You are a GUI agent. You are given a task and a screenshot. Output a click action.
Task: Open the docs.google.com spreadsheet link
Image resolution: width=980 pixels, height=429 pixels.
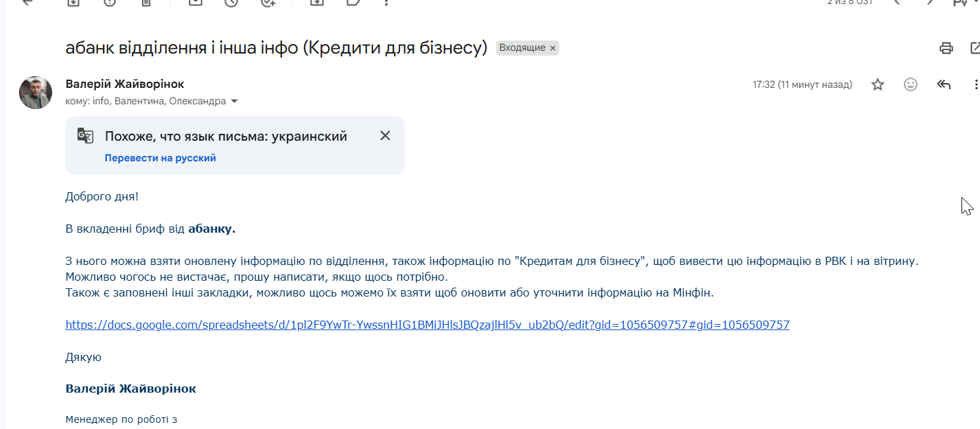pos(427,325)
